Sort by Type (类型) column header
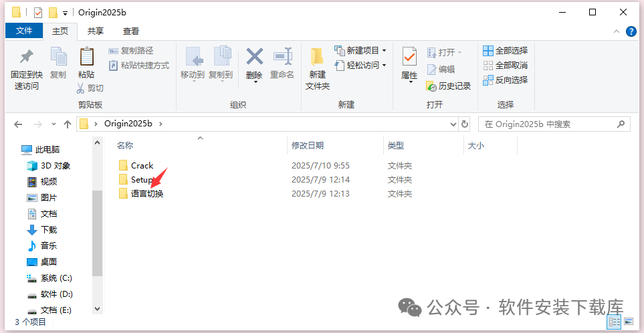 [396, 145]
